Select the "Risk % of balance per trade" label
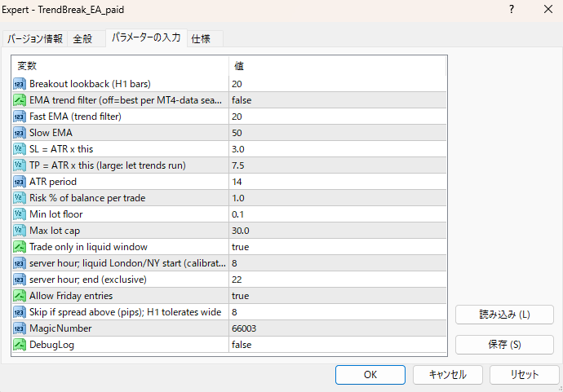The image size is (563, 392). pyautogui.click(x=87, y=198)
